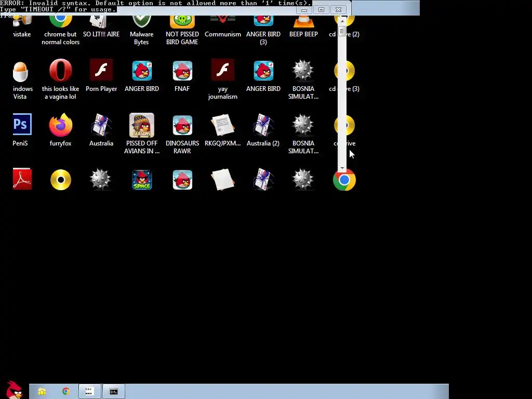
Task: Activate the taskbar button left of command prompt
Action: point(89,392)
